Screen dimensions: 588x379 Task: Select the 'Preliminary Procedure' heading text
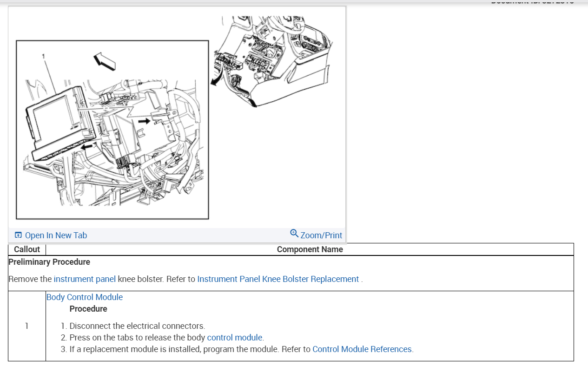pyautogui.click(x=49, y=262)
